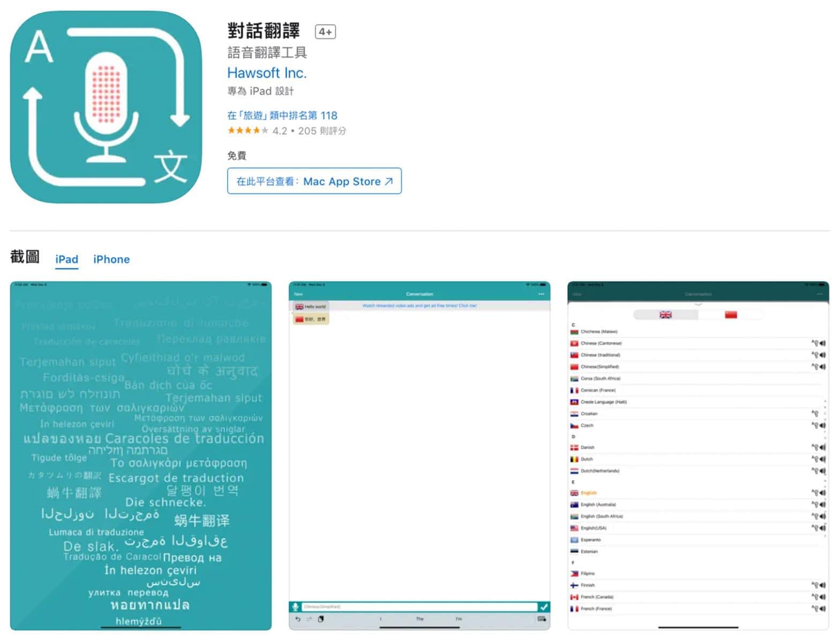Switch to the iPad screenshots tab

point(67,259)
